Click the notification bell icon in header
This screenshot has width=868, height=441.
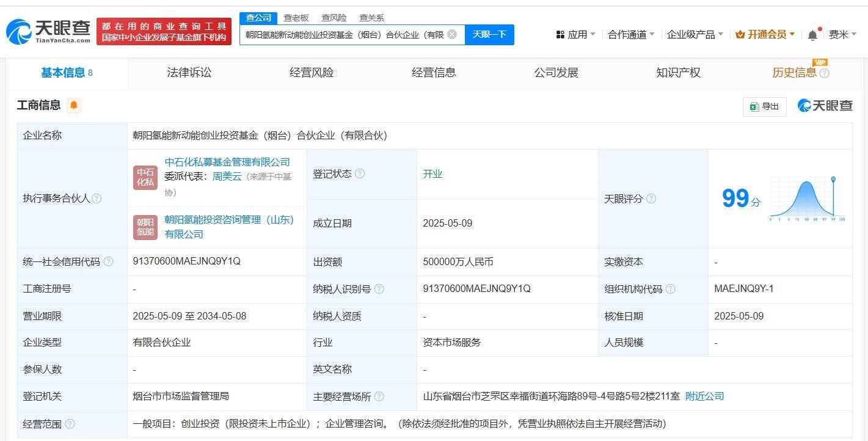[x=812, y=35]
